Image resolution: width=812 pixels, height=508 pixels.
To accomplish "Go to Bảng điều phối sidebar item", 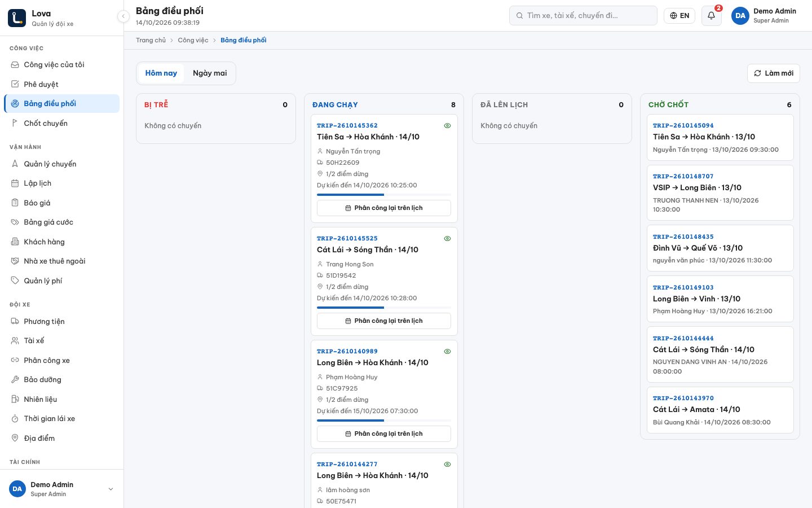I will (62, 104).
